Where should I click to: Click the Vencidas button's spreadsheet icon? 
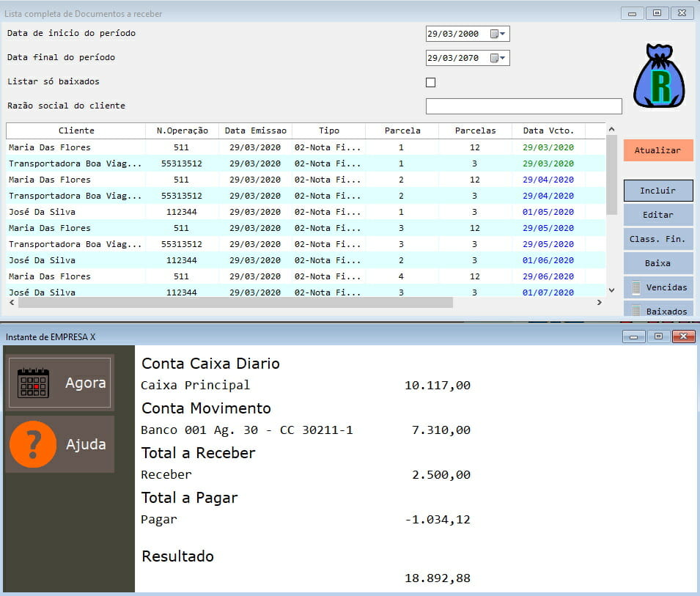pyautogui.click(x=636, y=287)
